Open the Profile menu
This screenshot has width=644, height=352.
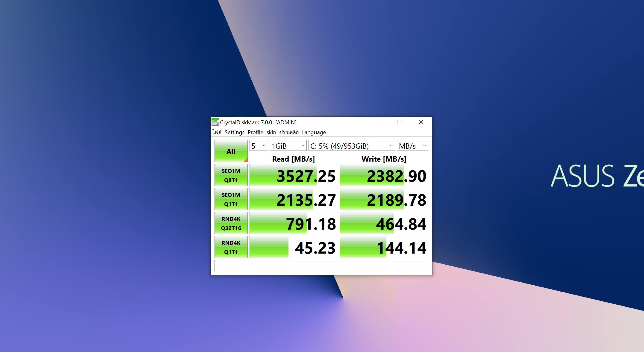[x=255, y=132]
